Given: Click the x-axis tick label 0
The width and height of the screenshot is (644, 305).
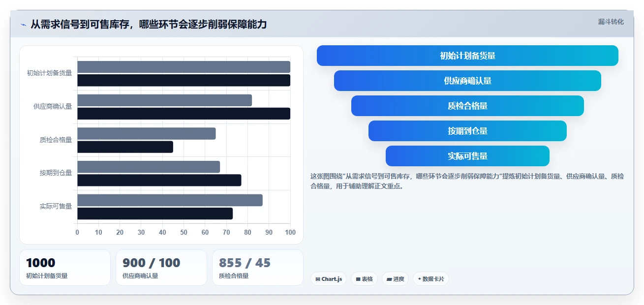Looking at the screenshot, I should coord(77,232).
